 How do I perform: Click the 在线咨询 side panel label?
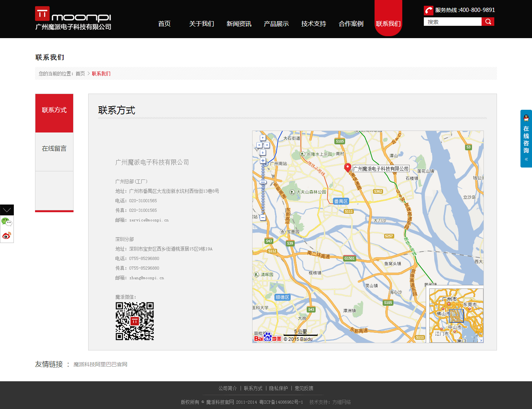click(x=526, y=139)
